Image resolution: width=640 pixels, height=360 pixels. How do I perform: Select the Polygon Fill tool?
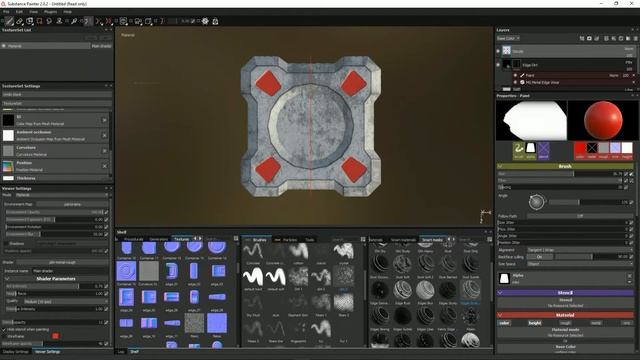point(40,21)
